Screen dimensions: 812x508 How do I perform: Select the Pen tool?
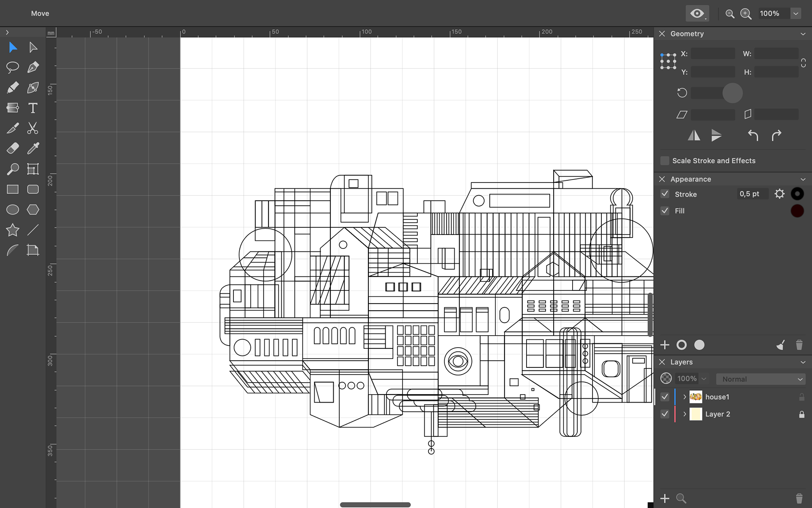coord(33,67)
